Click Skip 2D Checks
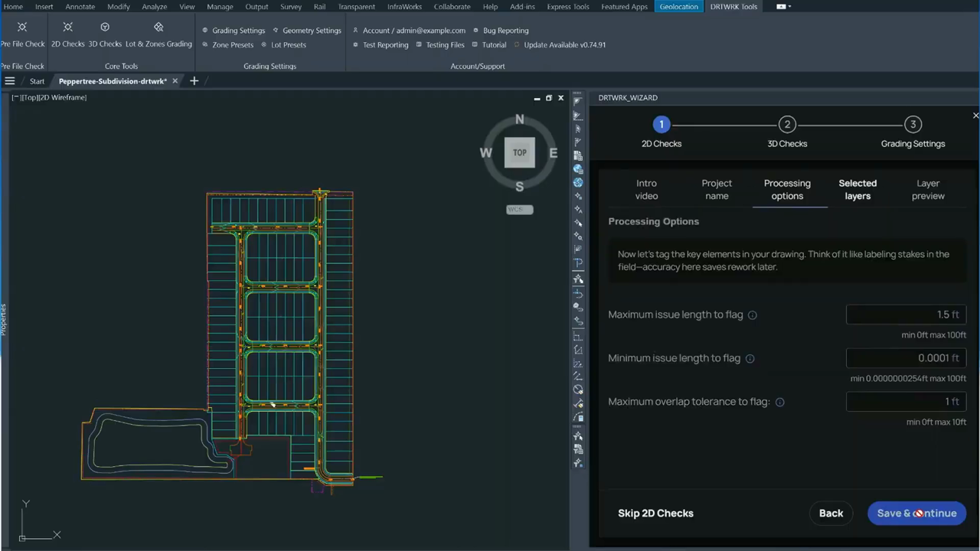This screenshot has width=980, height=551. (x=655, y=514)
